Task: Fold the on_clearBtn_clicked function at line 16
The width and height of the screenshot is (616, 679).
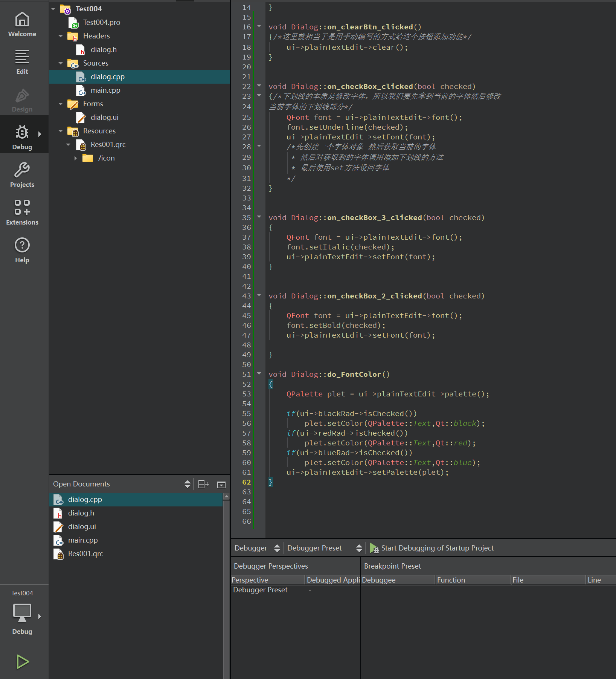Action: click(259, 26)
